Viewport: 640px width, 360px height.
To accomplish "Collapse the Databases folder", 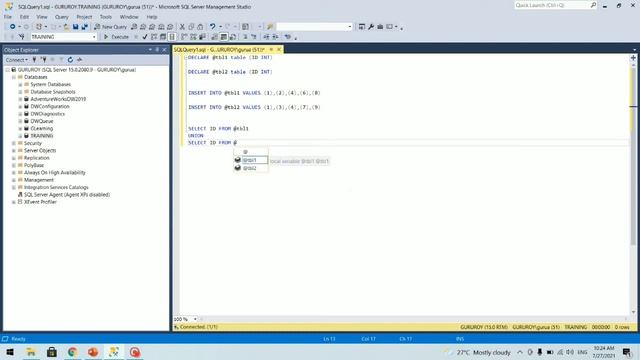I will (14, 77).
